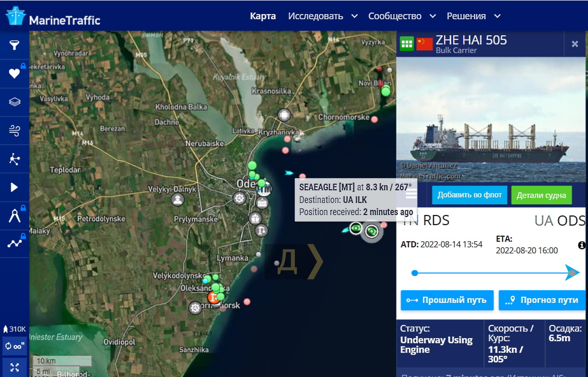Open the map layers icon

point(15,102)
